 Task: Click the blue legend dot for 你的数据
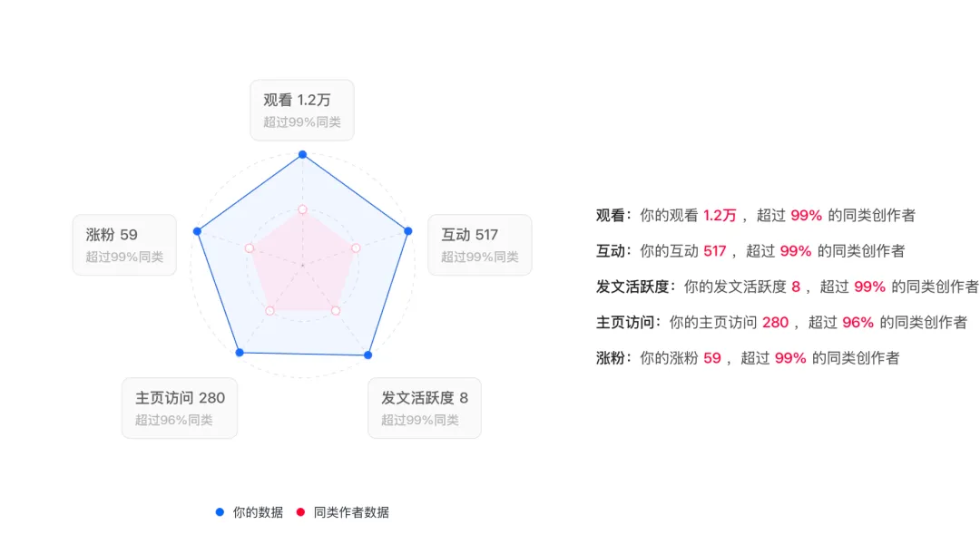(220, 512)
